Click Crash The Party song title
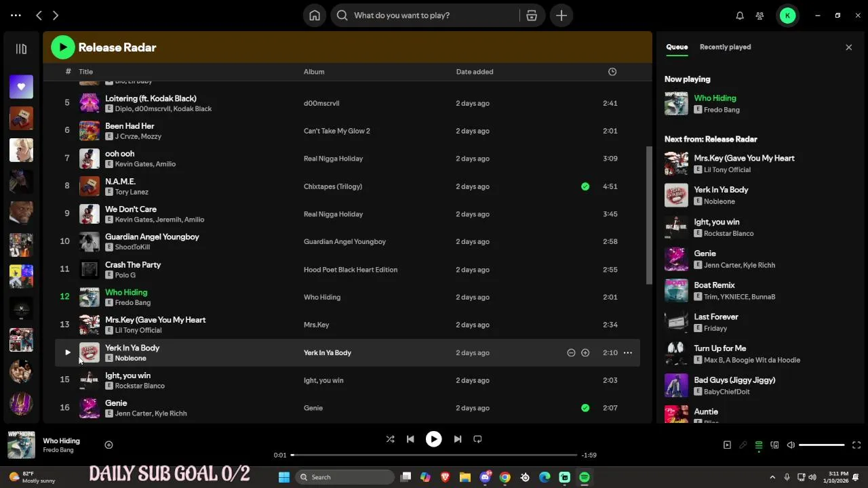Image resolution: width=868 pixels, height=488 pixels. [133, 265]
